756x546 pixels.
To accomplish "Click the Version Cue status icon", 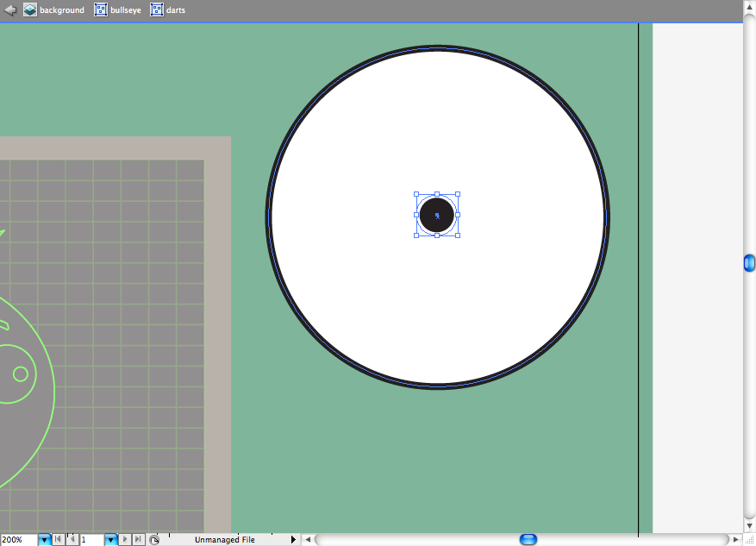I will point(154,540).
